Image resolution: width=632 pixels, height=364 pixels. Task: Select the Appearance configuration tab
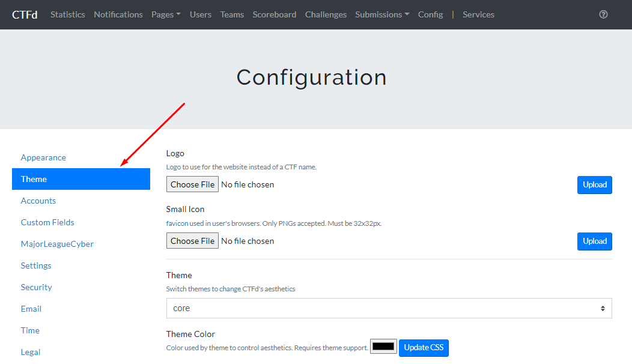pos(43,157)
